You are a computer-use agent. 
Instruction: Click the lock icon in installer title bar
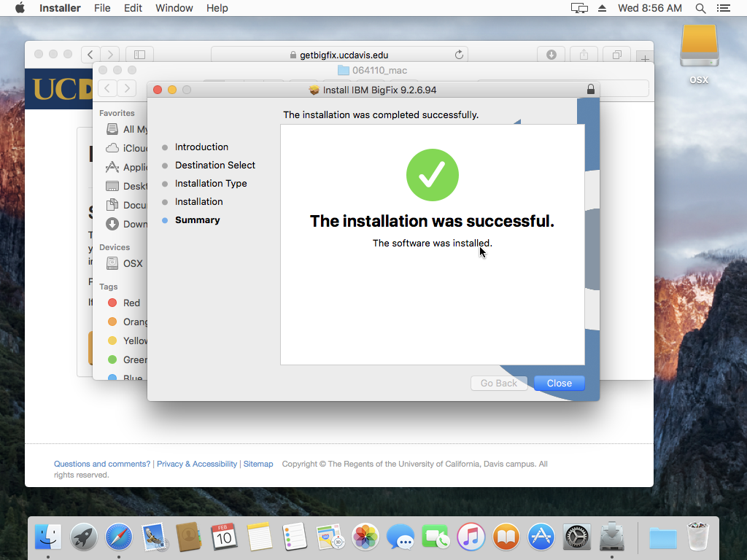pos(591,89)
